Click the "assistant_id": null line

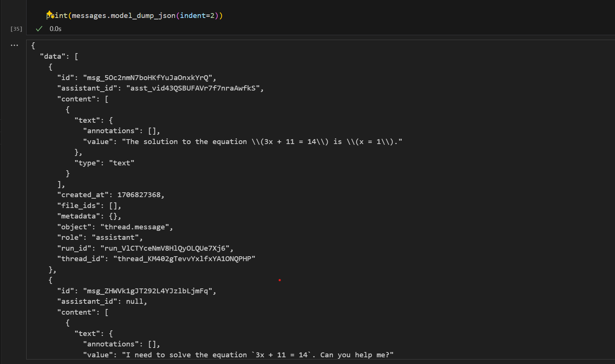102,301
